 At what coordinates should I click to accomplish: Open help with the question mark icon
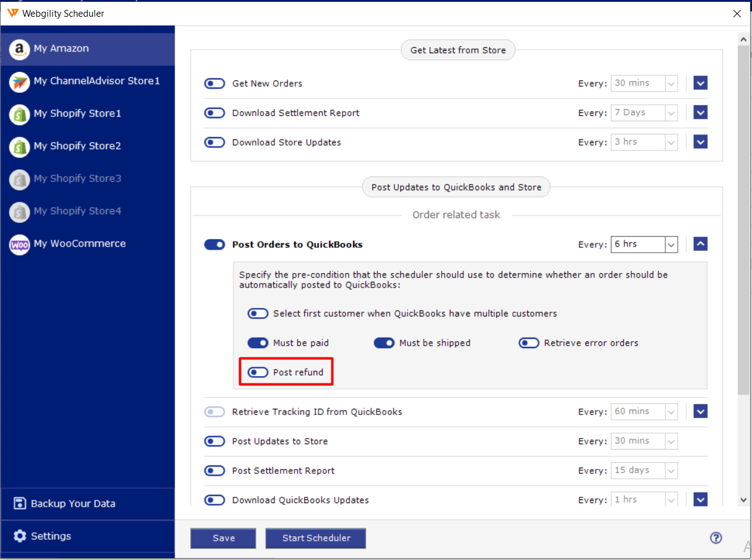(x=716, y=538)
